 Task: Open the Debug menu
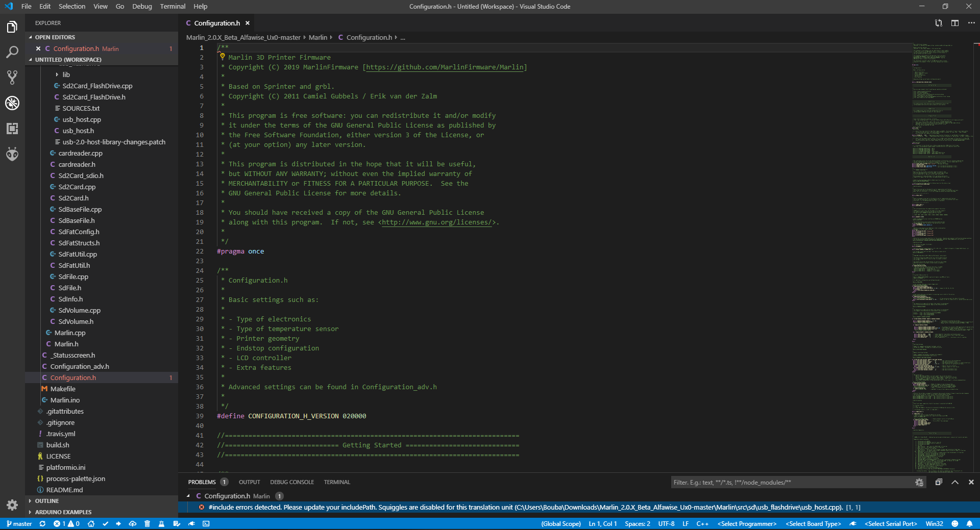tap(142, 6)
